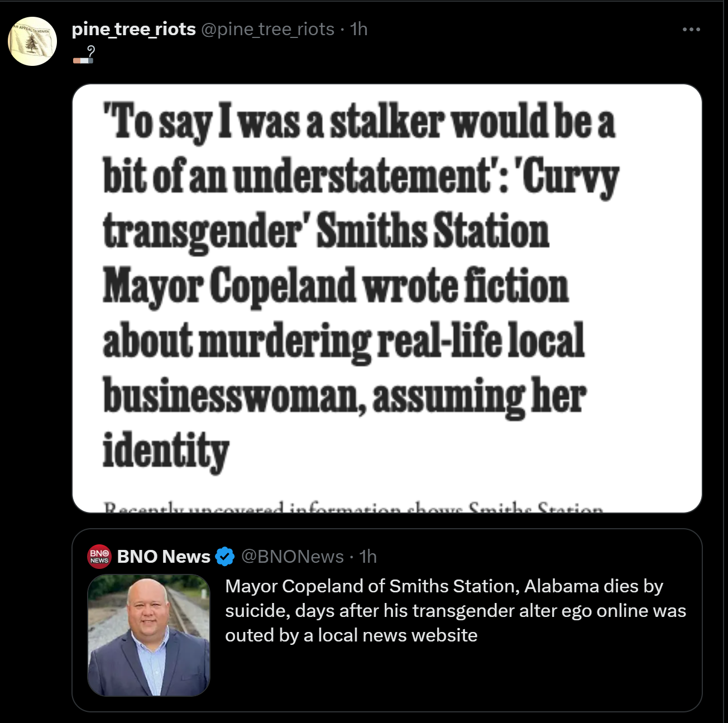
Task: Open more options menu for the tweet
Action: pos(691,30)
